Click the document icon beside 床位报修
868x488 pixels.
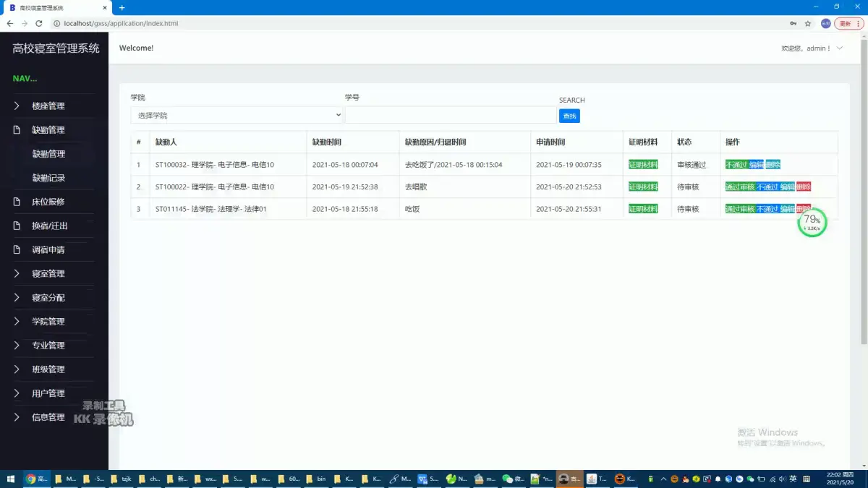16,201
